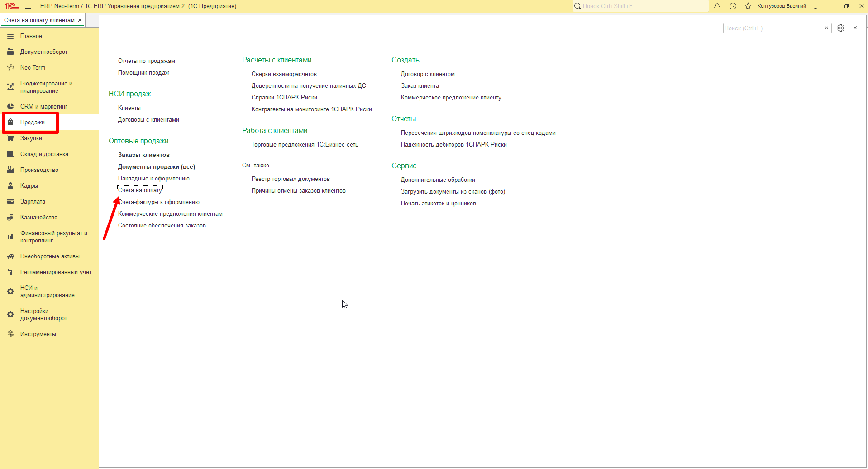Viewport: 868px width, 469px height.
Task: Switch to "Счета на оплату клиентам" tab
Action: [39, 20]
